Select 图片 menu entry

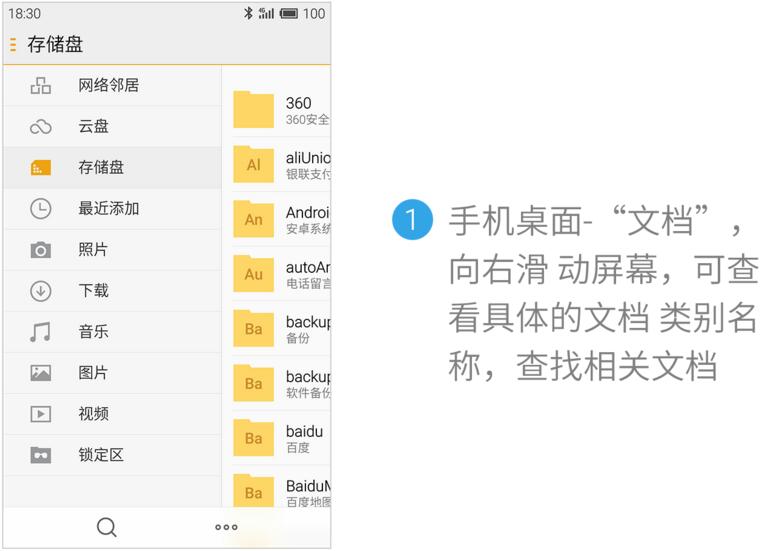(x=112, y=373)
